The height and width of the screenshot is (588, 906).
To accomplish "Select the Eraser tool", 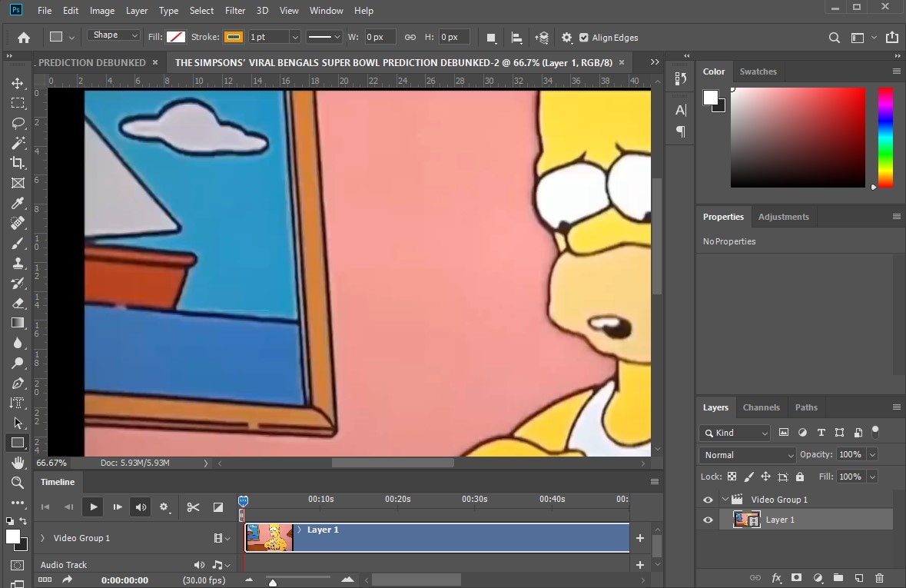I will pyautogui.click(x=18, y=303).
